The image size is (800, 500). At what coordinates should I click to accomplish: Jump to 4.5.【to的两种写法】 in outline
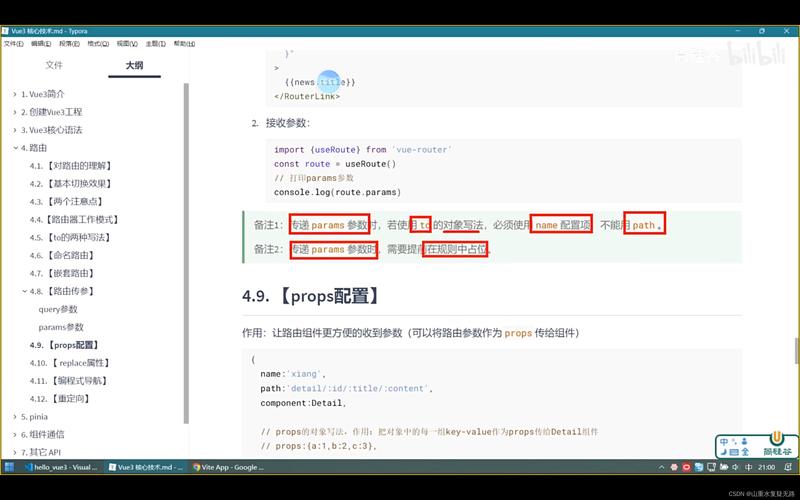tap(70, 237)
